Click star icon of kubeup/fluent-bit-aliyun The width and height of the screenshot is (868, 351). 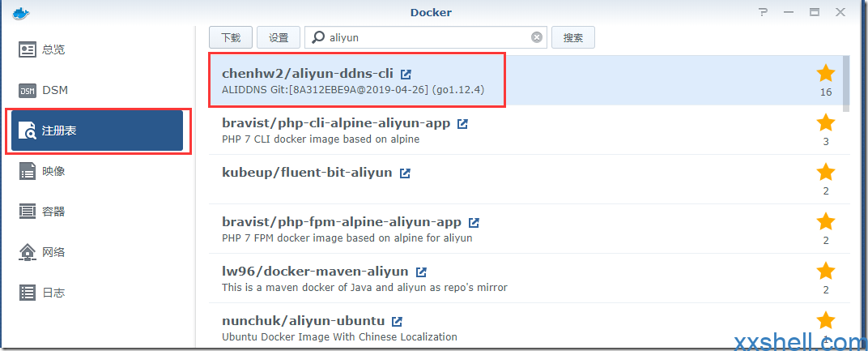tap(825, 172)
